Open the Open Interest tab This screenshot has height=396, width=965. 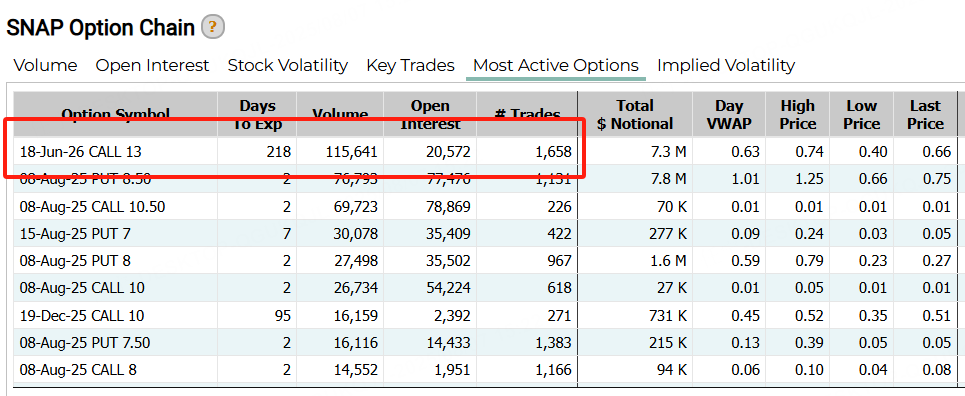coord(152,65)
